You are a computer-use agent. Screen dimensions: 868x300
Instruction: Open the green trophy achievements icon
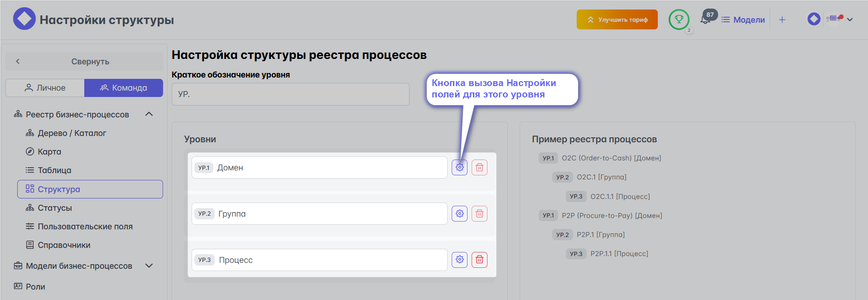679,19
